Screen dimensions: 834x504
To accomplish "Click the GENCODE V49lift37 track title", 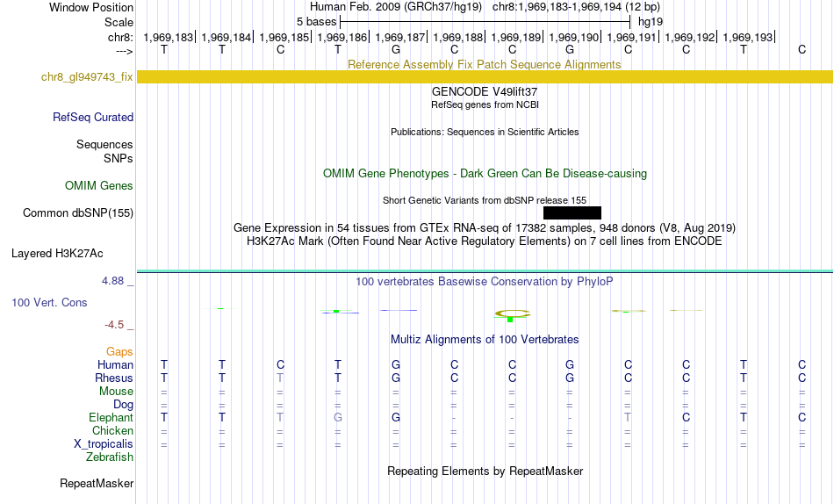I will tap(485, 91).
